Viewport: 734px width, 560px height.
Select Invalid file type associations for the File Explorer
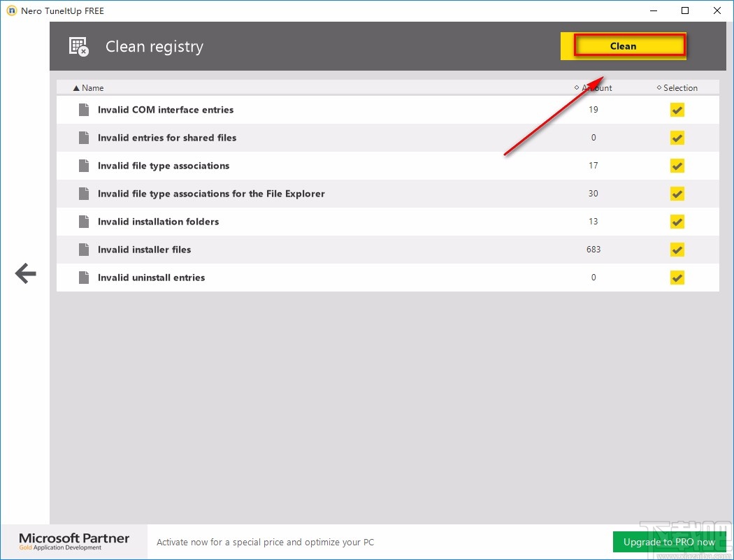pos(211,194)
